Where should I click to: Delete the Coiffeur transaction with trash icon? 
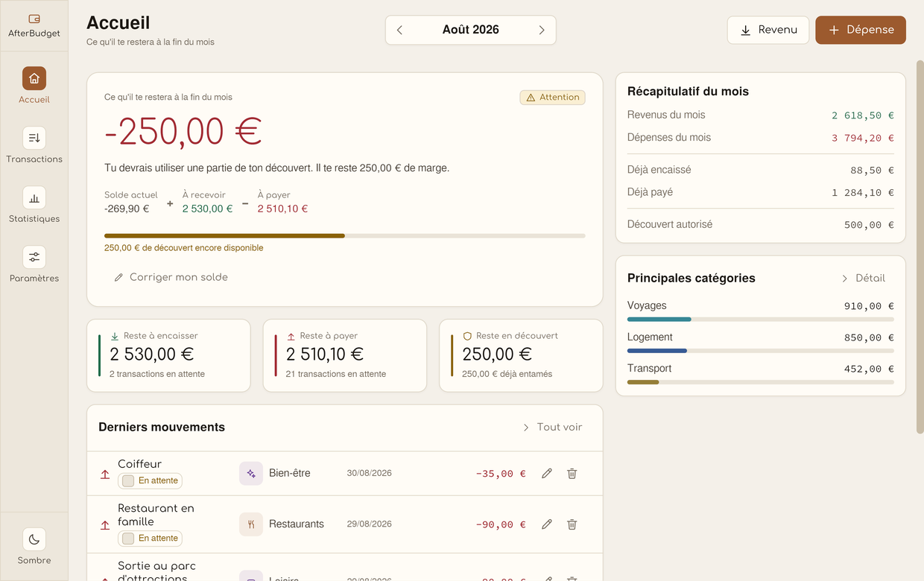pyautogui.click(x=572, y=473)
